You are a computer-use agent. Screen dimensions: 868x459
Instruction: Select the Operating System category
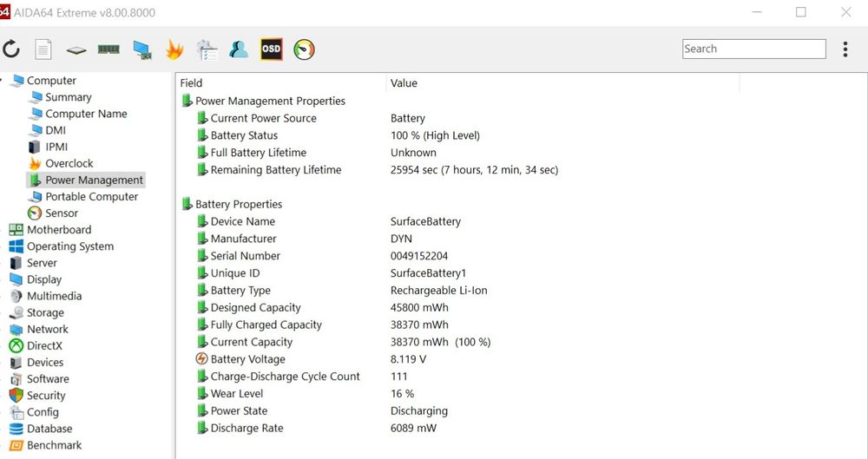tap(70, 246)
